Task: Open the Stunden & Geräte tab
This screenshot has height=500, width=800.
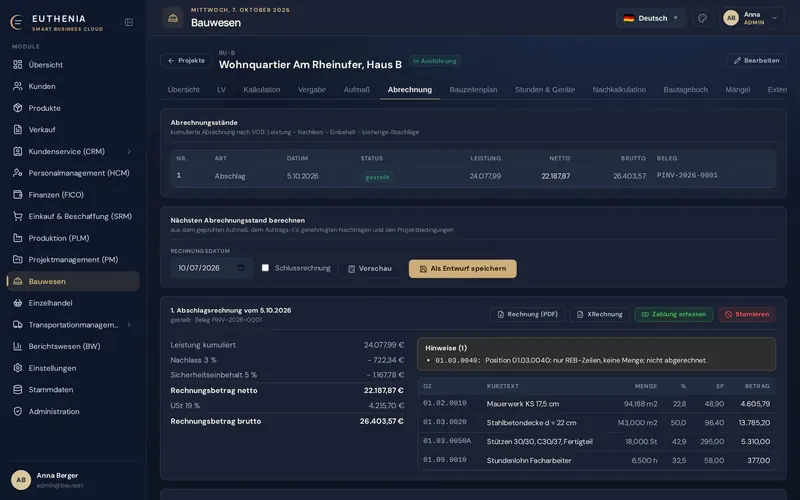Action: pos(545,89)
